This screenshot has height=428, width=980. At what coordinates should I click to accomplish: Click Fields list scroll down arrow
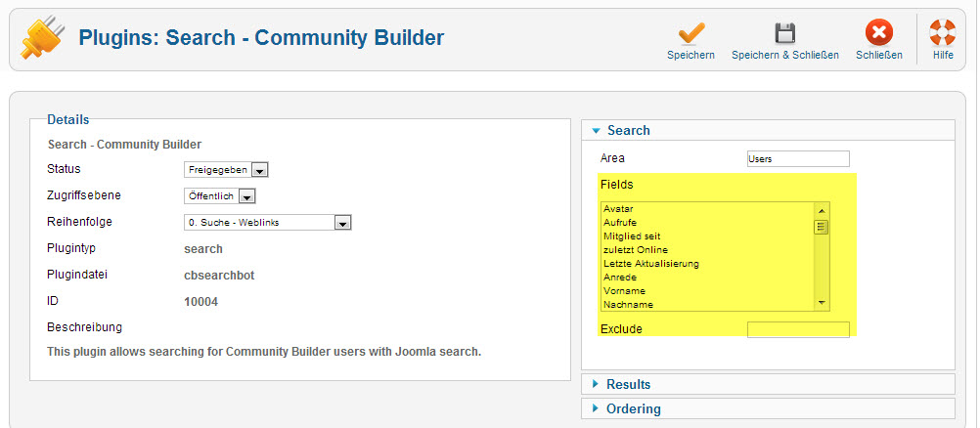click(x=822, y=303)
